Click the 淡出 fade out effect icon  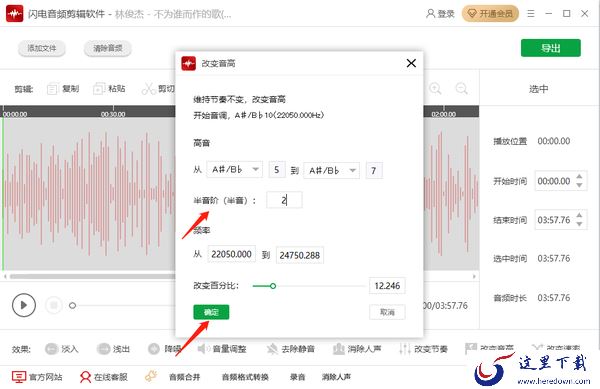coord(103,349)
